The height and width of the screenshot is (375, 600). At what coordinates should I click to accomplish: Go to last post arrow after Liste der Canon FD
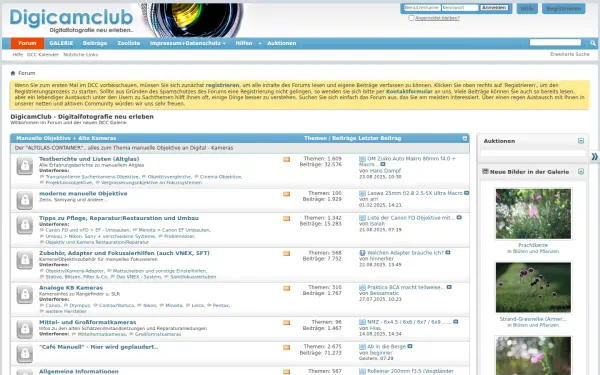click(459, 218)
